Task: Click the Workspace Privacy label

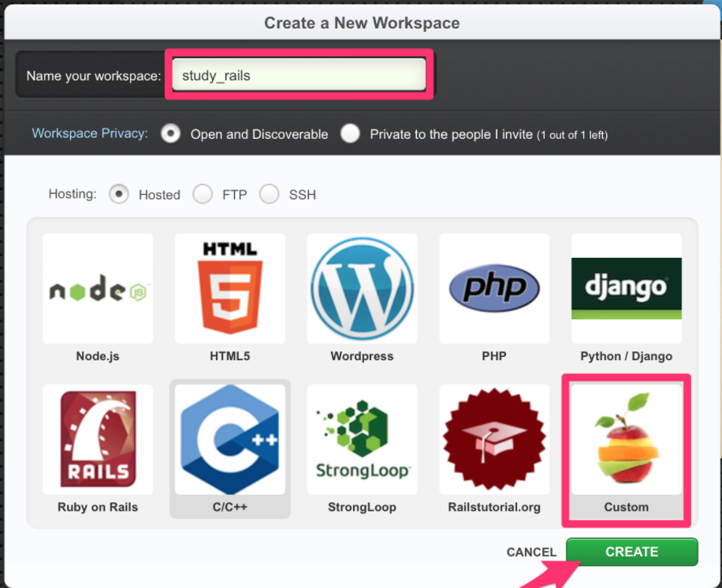Action: (90, 133)
